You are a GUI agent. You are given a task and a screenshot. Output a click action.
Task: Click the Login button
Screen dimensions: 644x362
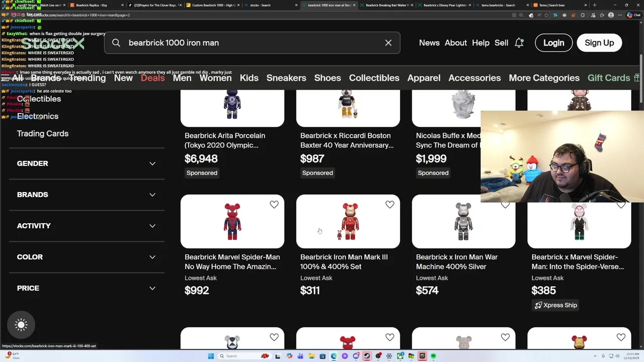(x=553, y=43)
